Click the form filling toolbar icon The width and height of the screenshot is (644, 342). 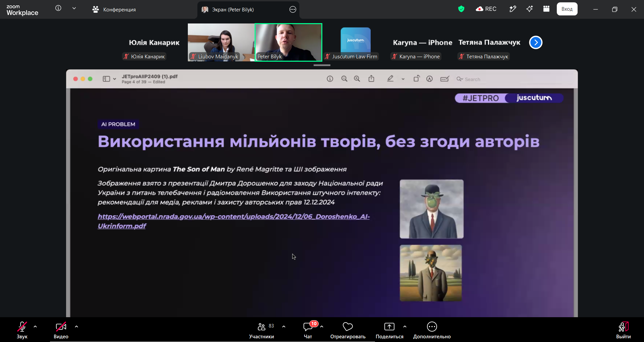(445, 79)
